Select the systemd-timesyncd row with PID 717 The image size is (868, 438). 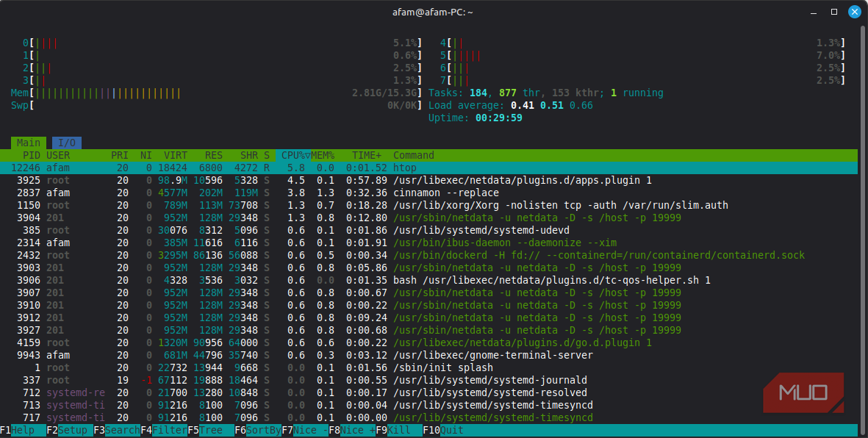(429, 417)
